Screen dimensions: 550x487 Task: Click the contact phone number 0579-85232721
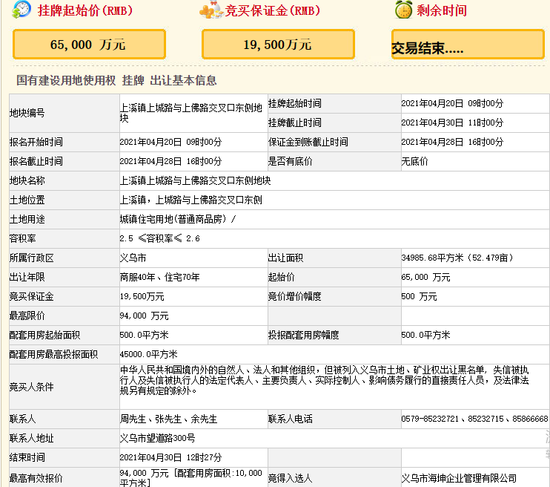430,419
